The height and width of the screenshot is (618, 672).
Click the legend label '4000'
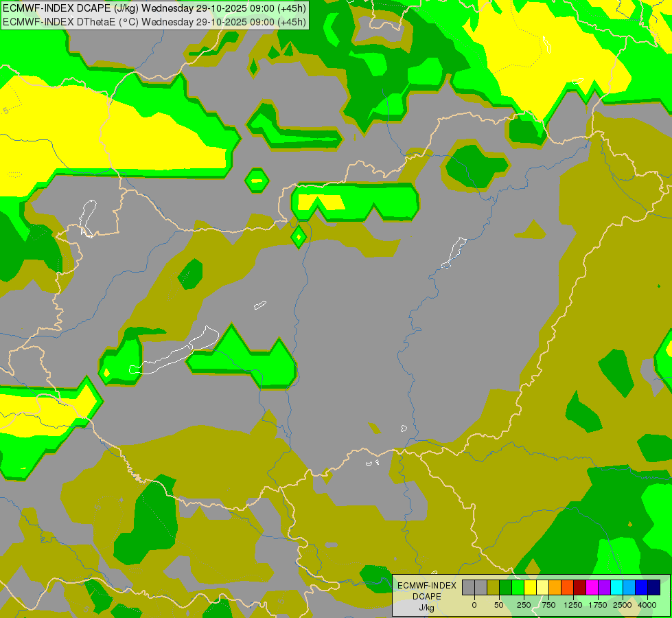coord(647,605)
